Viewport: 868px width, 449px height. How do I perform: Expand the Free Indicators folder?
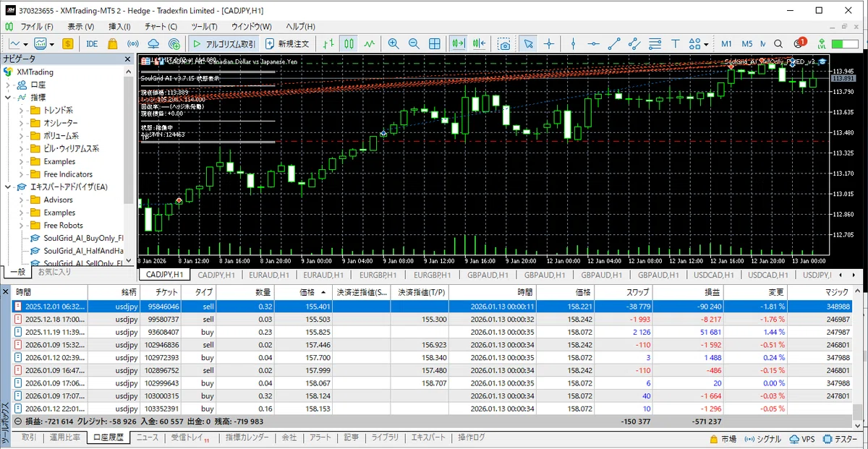click(x=22, y=174)
